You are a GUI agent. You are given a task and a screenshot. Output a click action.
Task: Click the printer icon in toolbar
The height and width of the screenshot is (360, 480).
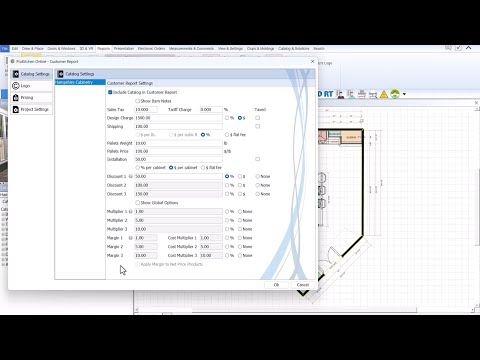coord(362,94)
